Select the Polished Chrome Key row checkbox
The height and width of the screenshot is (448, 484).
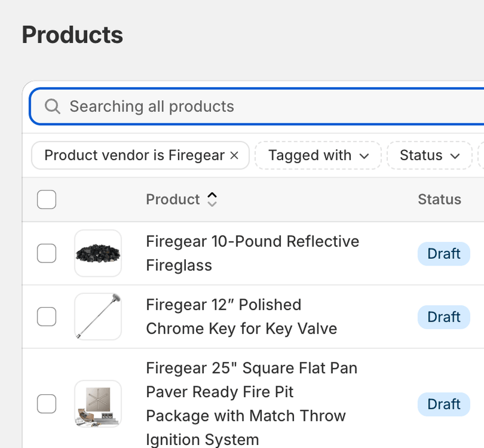click(47, 317)
